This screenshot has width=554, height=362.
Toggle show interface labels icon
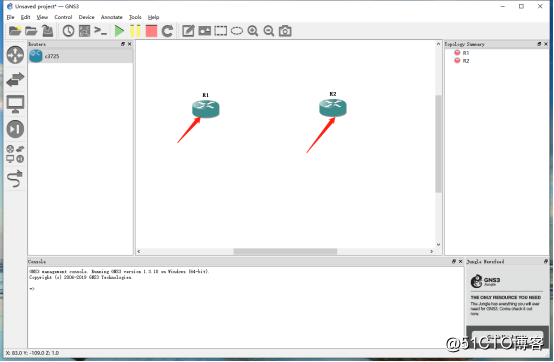(84, 31)
